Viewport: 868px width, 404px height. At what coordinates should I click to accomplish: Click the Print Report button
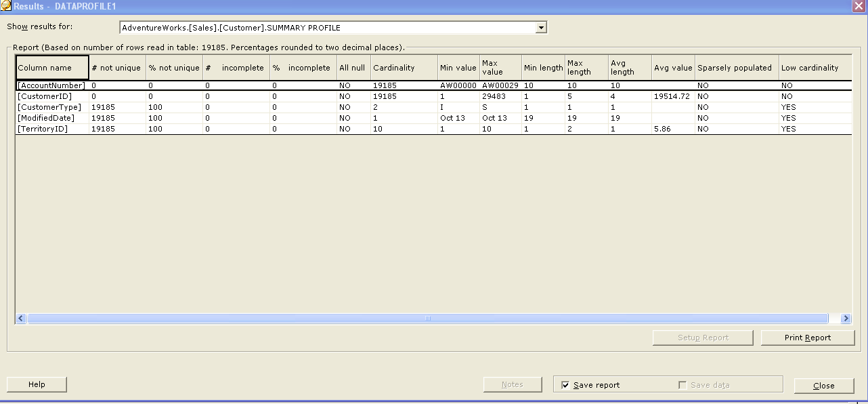[x=808, y=338]
